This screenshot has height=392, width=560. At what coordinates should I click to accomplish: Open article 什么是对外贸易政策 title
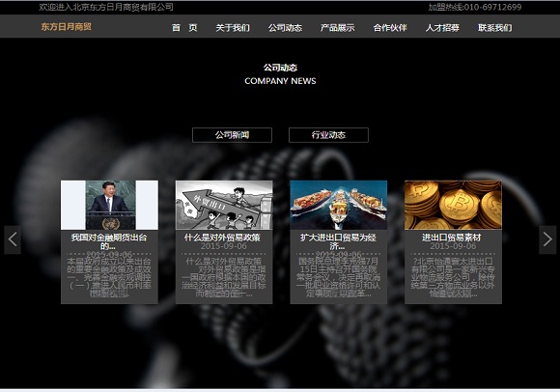(222, 238)
